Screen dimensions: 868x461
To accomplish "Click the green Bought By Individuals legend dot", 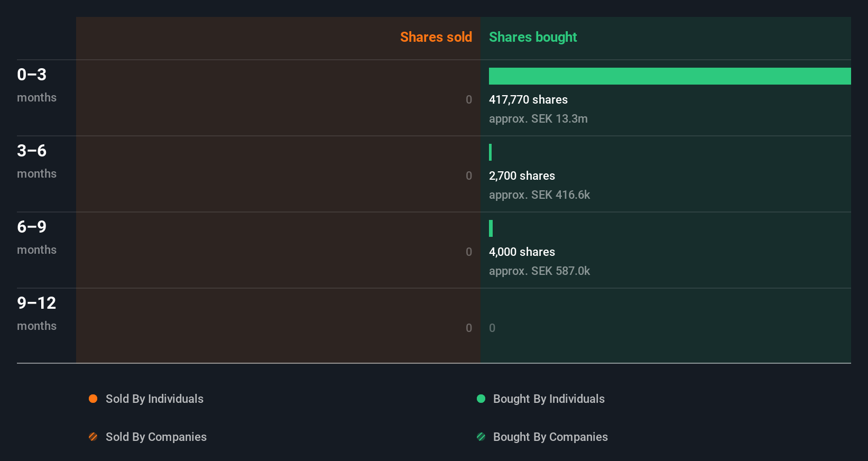I will tap(481, 399).
